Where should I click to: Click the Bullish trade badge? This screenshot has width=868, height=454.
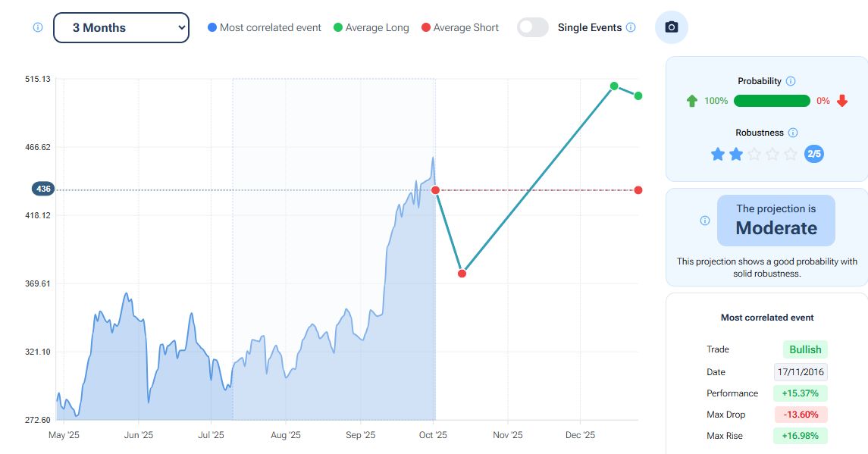[805, 349]
